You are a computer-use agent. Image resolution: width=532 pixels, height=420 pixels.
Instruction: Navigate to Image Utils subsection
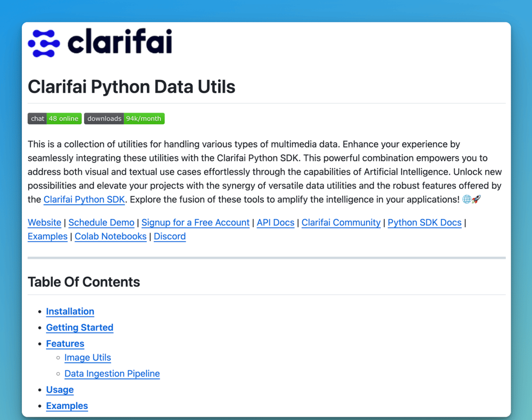click(x=88, y=358)
